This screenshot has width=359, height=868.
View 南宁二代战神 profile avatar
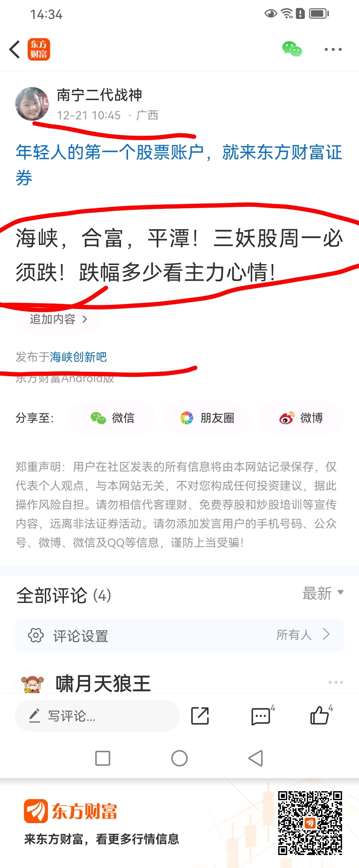pos(32,104)
